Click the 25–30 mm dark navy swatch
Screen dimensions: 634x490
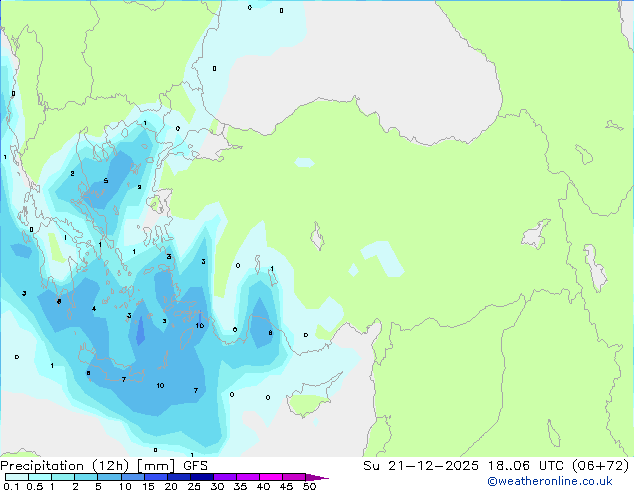[x=202, y=477]
